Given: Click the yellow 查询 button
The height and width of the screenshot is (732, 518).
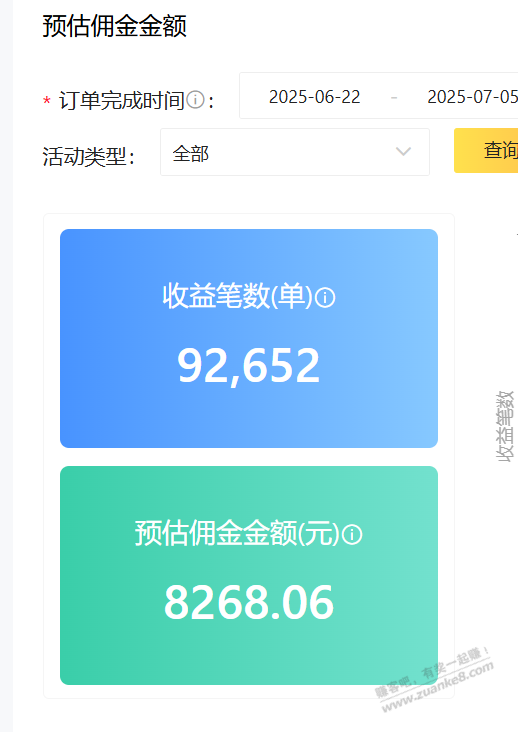Looking at the screenshot, I should coord(486,150).
